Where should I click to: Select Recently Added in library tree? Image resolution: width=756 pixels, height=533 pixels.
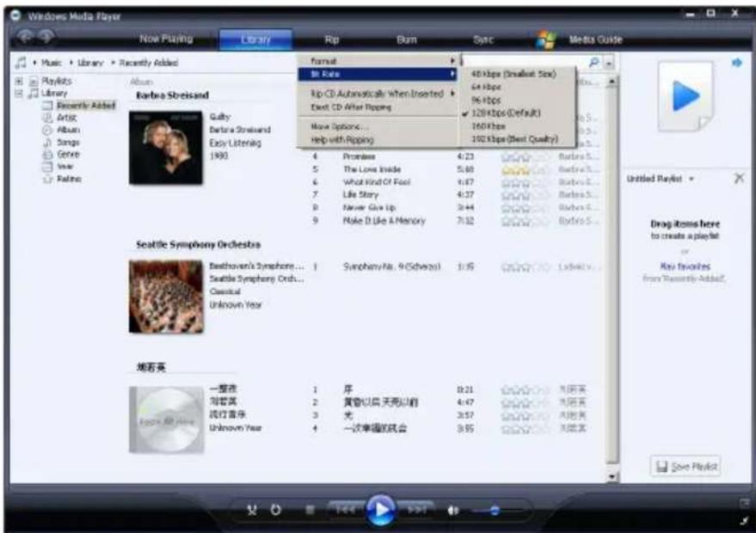[x=86, y=105]
